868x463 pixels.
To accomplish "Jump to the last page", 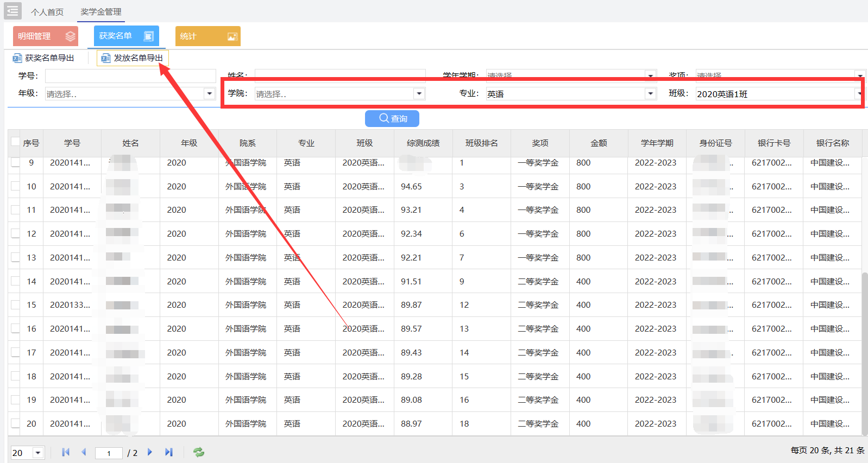I will (169, 452).
